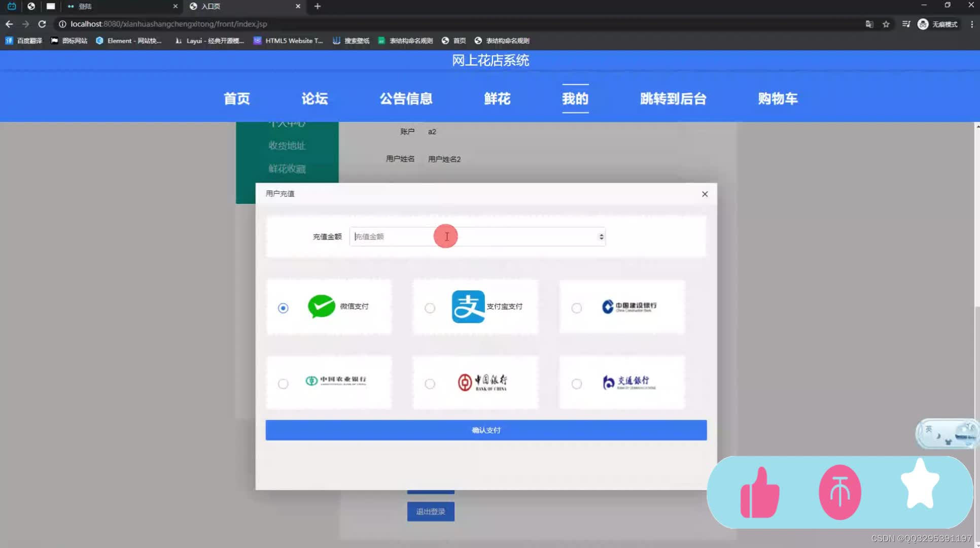This screenshot has width=980, height=548.
Task: Select 收货地址 in the sidebar
Action: [x=287, y=146]
